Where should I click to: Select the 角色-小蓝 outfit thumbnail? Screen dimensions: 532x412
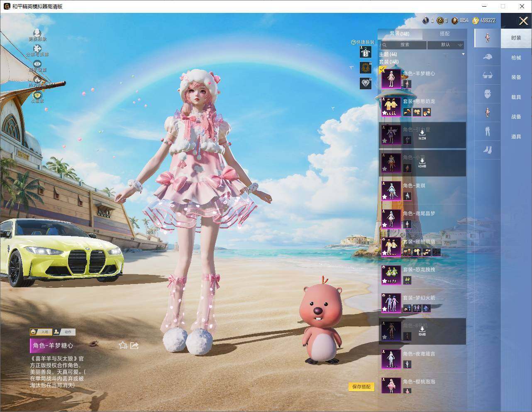tap(391, 163)
